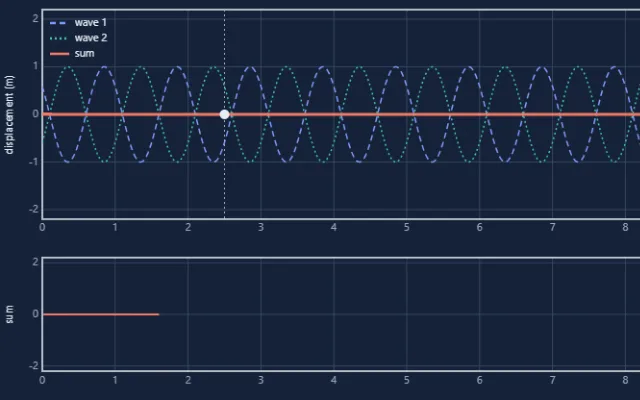Click the white marker dot on the sum line
640x400 pixels.
(224, 114)
